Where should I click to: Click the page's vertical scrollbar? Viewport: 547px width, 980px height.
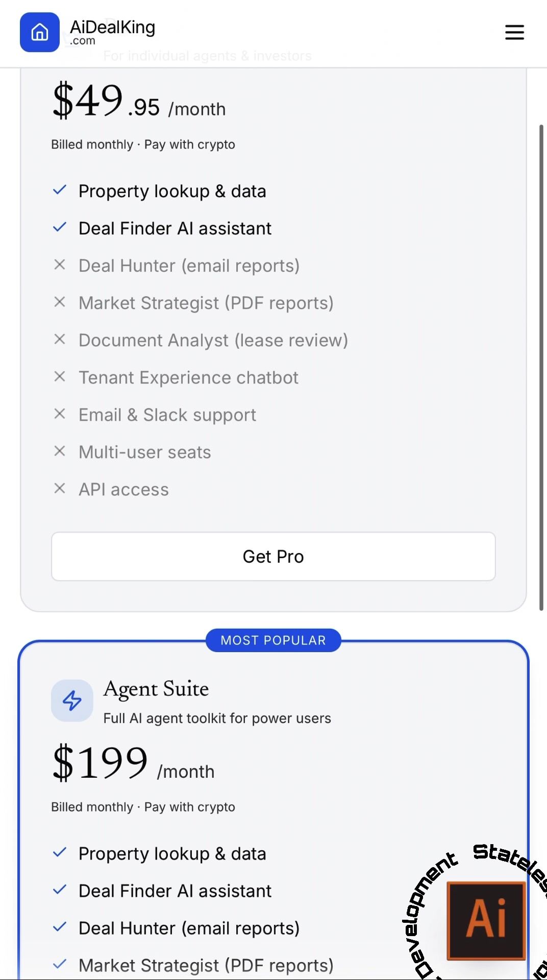(x=541, y=367)
